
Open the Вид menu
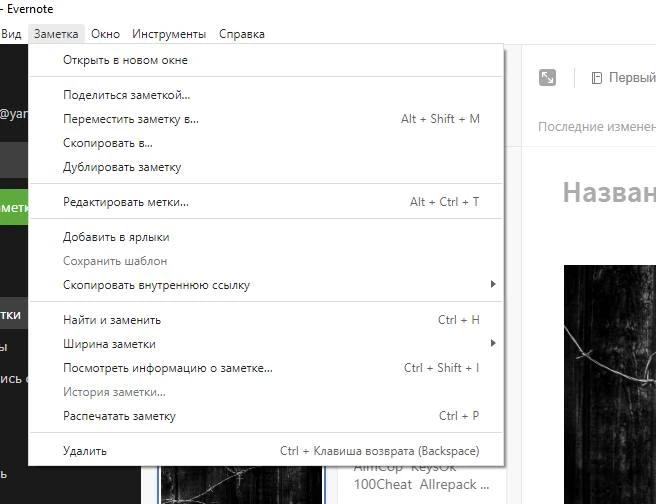click(x=11, y=34)
